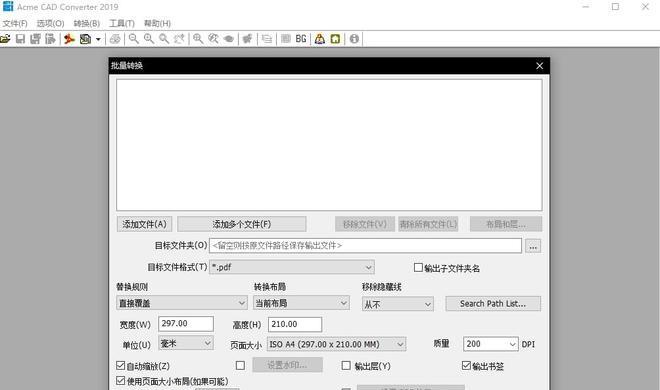Screen dimensions: 660x390
Task: Open the 转换布局 dropdown showing 当前布局
Action: pyautogui.click(x=301, y=303)
